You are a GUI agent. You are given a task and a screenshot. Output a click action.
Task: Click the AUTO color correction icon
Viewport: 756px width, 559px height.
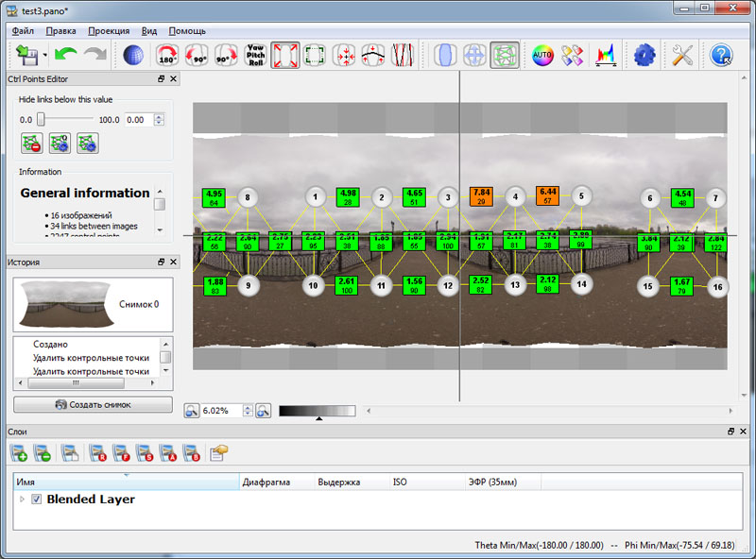pos(542,55)
